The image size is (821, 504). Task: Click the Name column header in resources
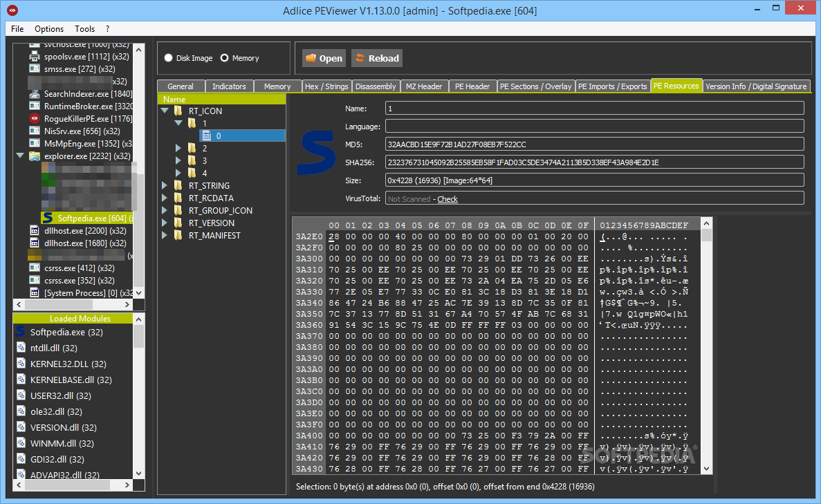tap(221, 99)
